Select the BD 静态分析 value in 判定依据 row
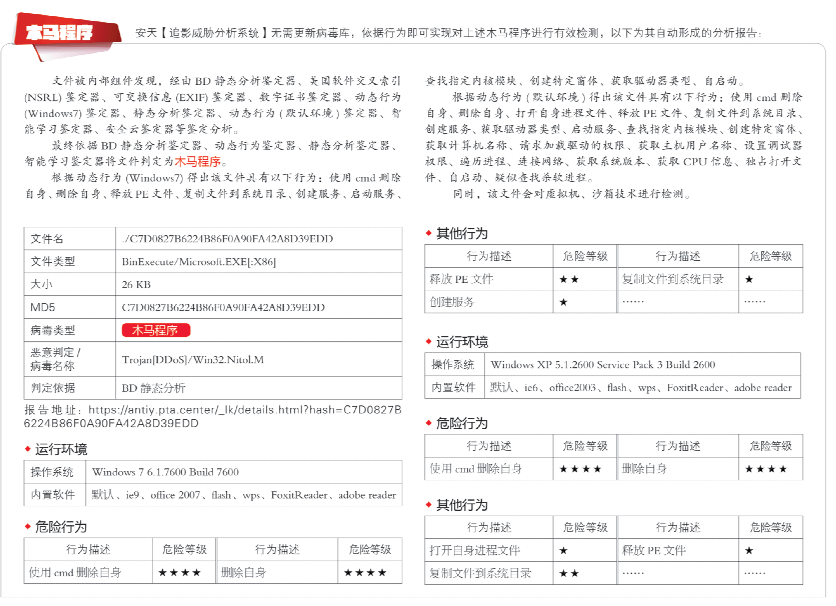Image resolution: width=836 pixels, height=606 pixels. click(154, 388)
